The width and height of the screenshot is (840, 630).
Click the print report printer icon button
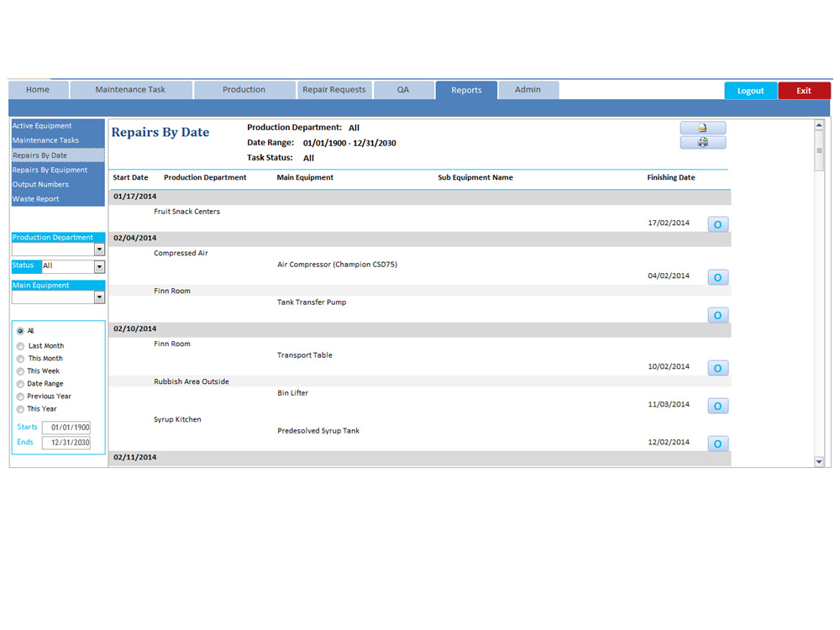point(703,142)
